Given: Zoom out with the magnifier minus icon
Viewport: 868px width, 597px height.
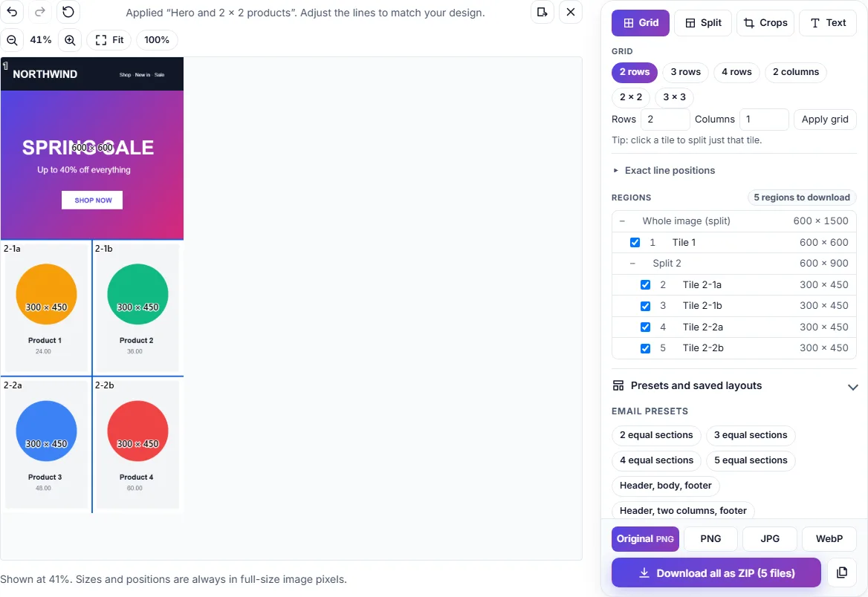Looking at the screenshot, I should click(12, 40).
